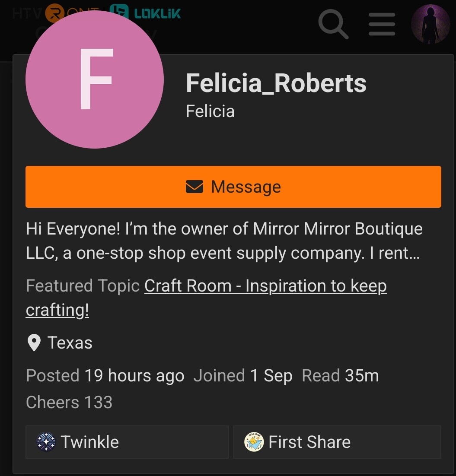Click the silhouette user avatar in header

tap(430, 24)
